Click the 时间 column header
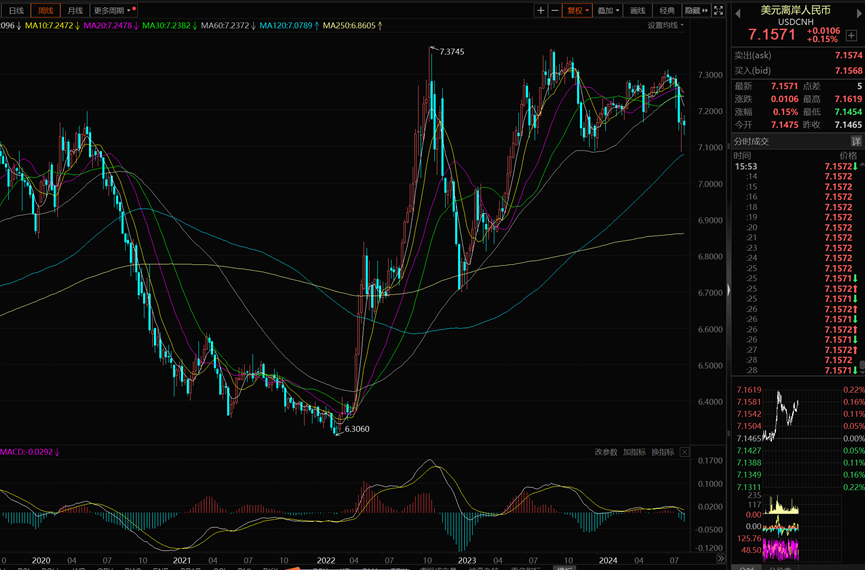865x570 pixels. (x=743, y=156)
